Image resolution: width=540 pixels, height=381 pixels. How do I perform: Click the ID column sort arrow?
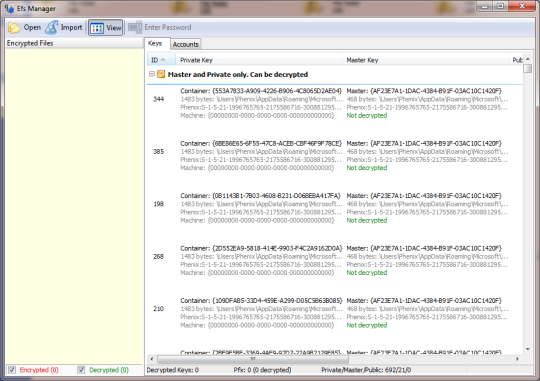[163, 60]
